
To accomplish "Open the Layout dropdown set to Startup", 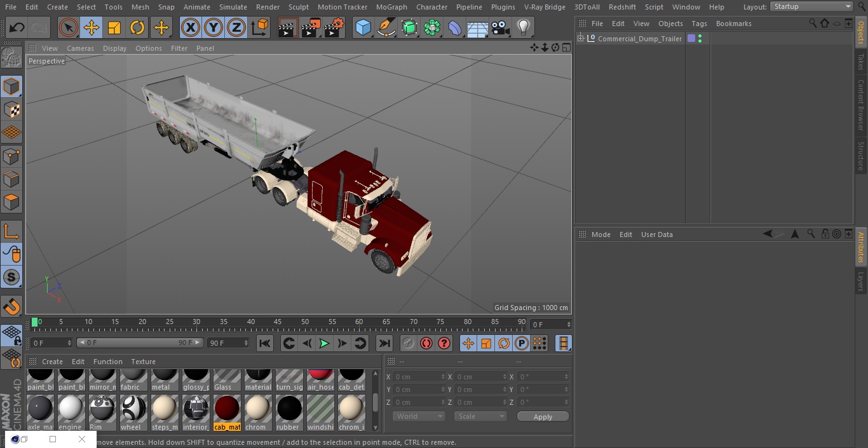I will click(812, 6).
